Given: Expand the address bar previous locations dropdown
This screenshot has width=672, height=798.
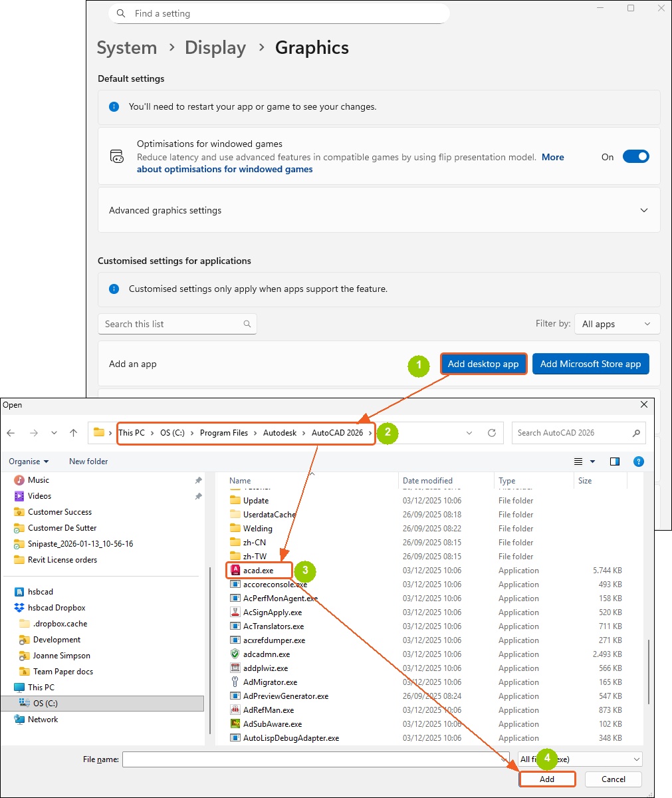Looking at the screenshot, I should pyautogui.click(x=469, y=433).
